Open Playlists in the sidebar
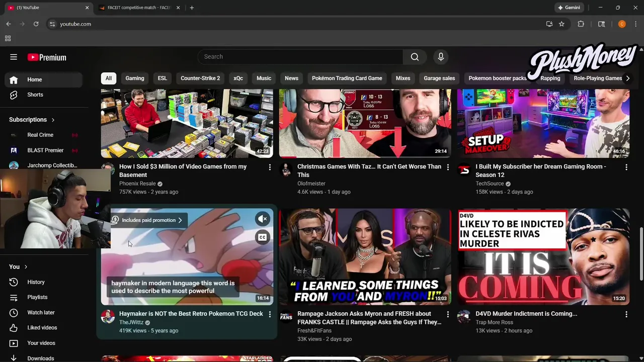Screen dimensions: 644x362 (x=44, y=297)
